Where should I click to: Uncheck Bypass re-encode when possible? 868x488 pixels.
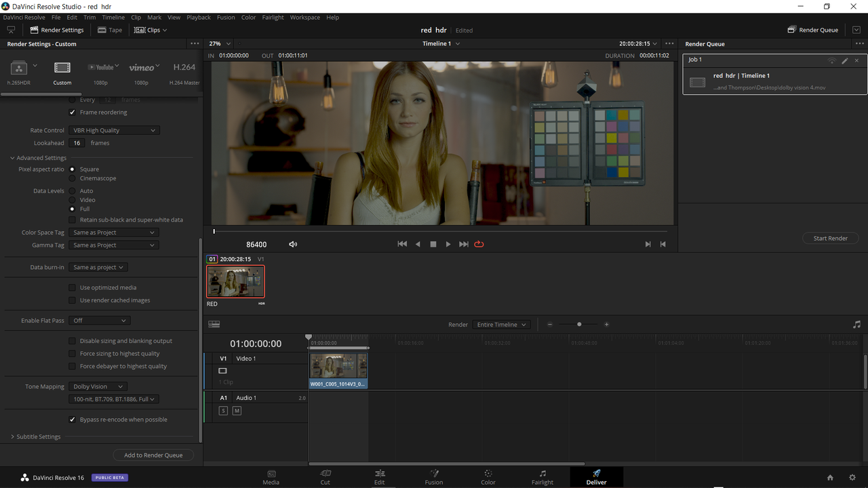coord(73,420)
